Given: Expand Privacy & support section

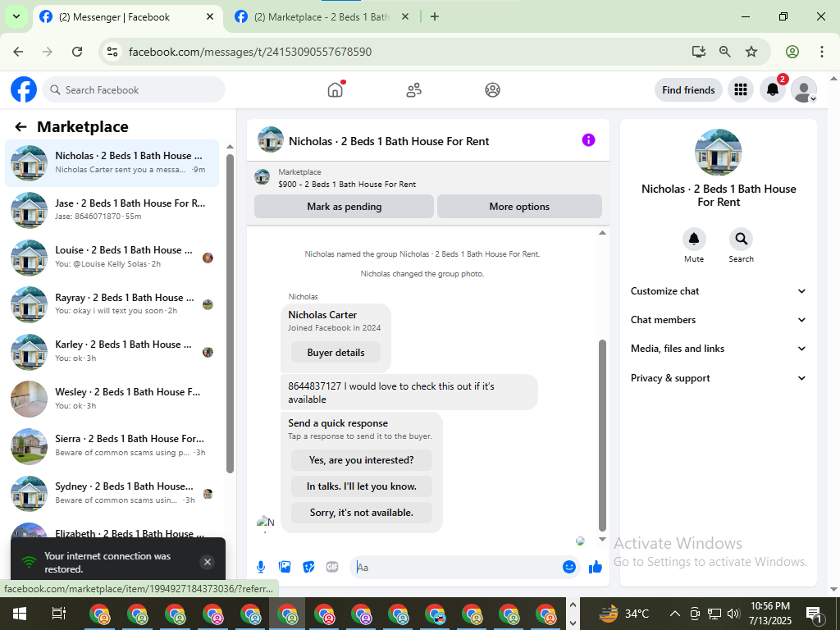Looking at the screenshot, I should tap(718, 377).
